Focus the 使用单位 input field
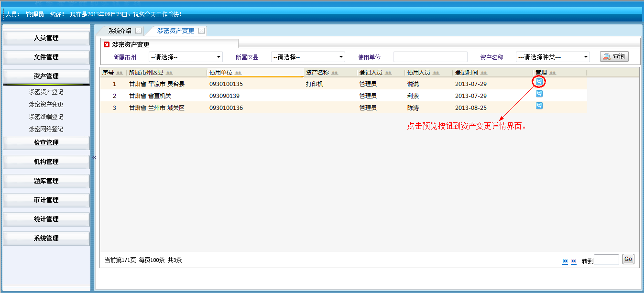The height and width of the screenshot is (293, 644). pyautogui.click(x=430, y=57)
